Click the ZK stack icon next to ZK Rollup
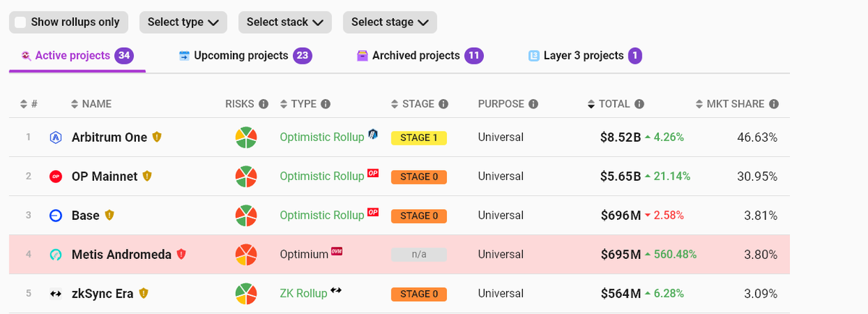This screenshot has width=868, height=314. pyautogui.click(x=336, y=290)
